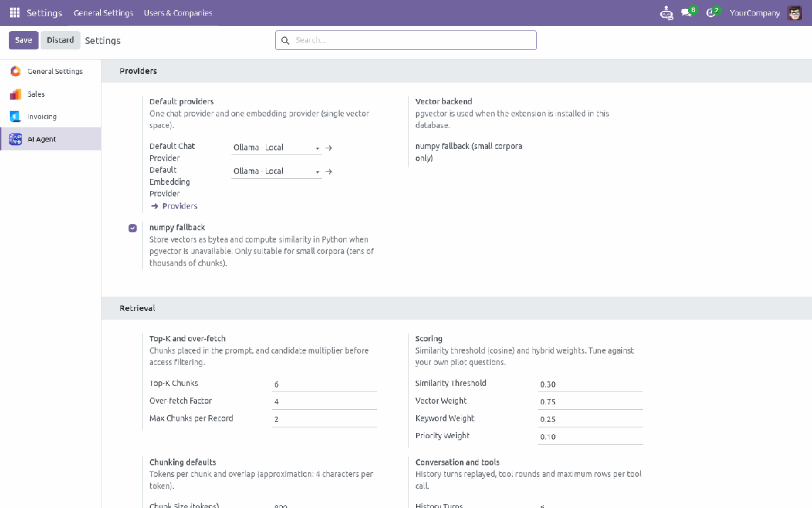Click the Invoicing sidebar icon
Viewport: 812px width, 508px height.
[16, 117]
